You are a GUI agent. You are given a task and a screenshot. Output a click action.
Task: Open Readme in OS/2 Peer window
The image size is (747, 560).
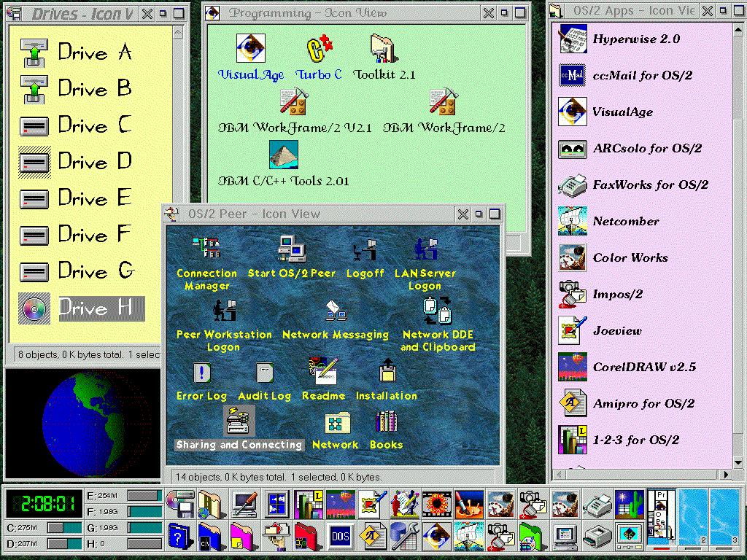click(x=323, y=371)
